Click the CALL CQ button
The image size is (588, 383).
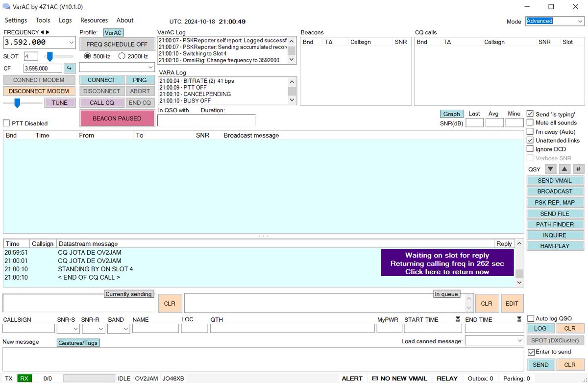tap(102, 102)
